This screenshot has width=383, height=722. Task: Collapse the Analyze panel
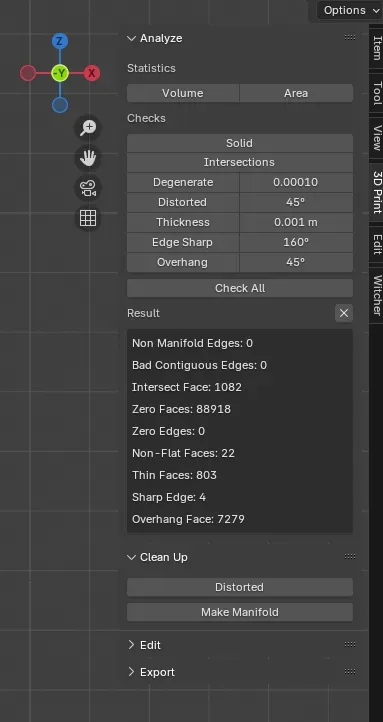pos(155,38)
